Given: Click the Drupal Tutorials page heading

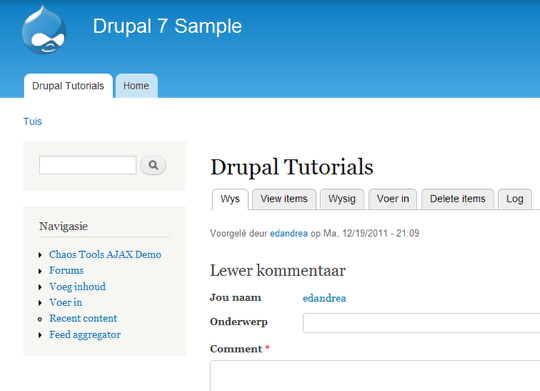Looking at the screenshot, I should 292,167.
